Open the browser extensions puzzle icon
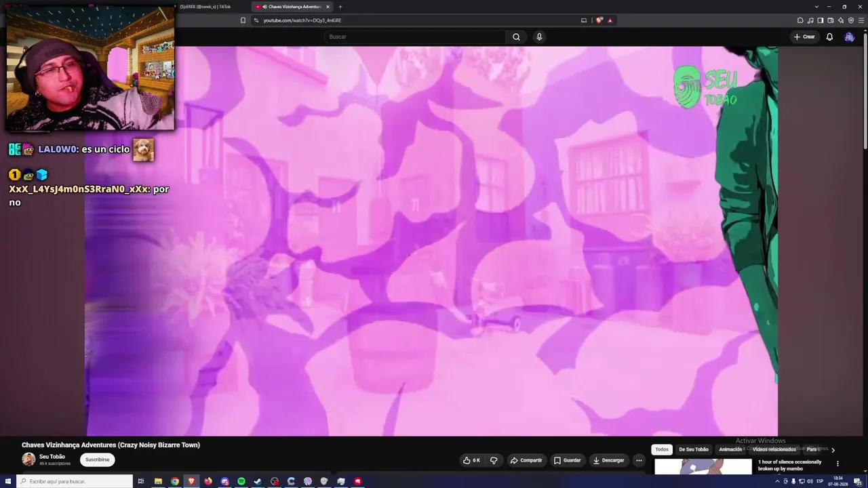The image size is (868, 488). point(800,20)
